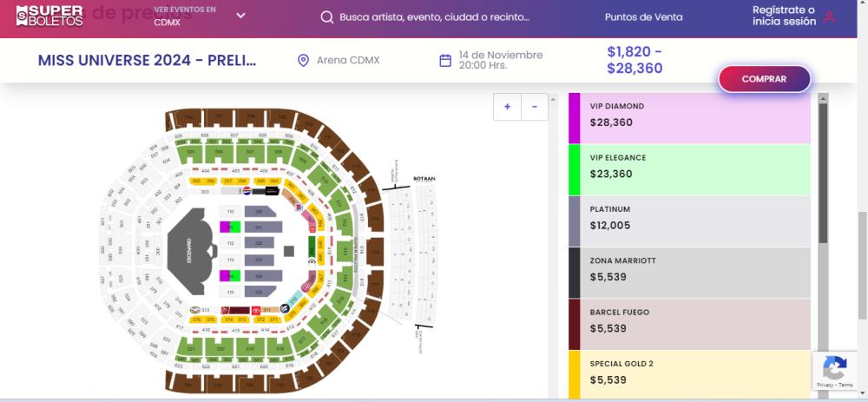Screen dimensions: 868x402
Task: Zoom in the seat map with plus
Action: (x=507, y=107)
